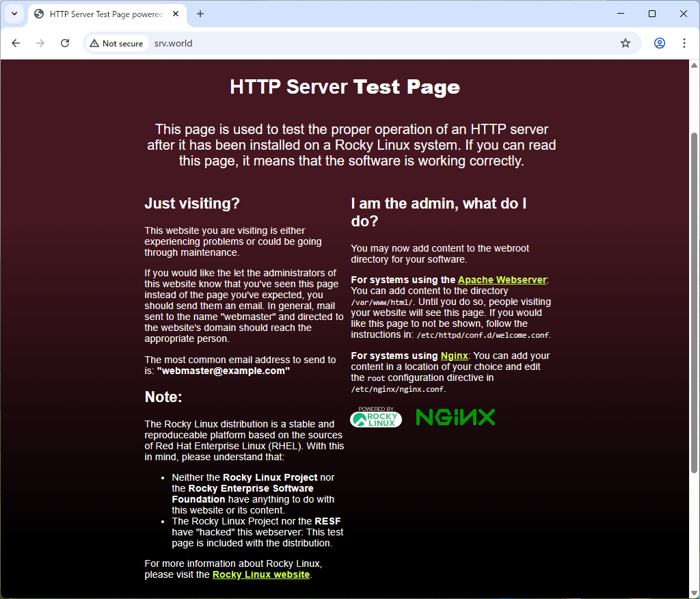
Task: Click the Powered by Rocky Linux logo
Action: (375, 418)
